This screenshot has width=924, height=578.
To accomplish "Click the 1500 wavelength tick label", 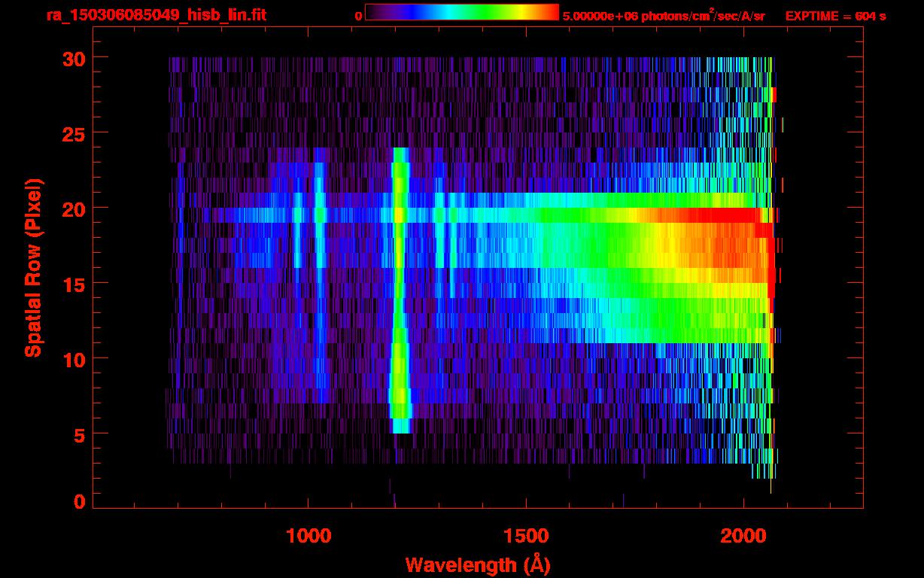I will pos(526,536).
